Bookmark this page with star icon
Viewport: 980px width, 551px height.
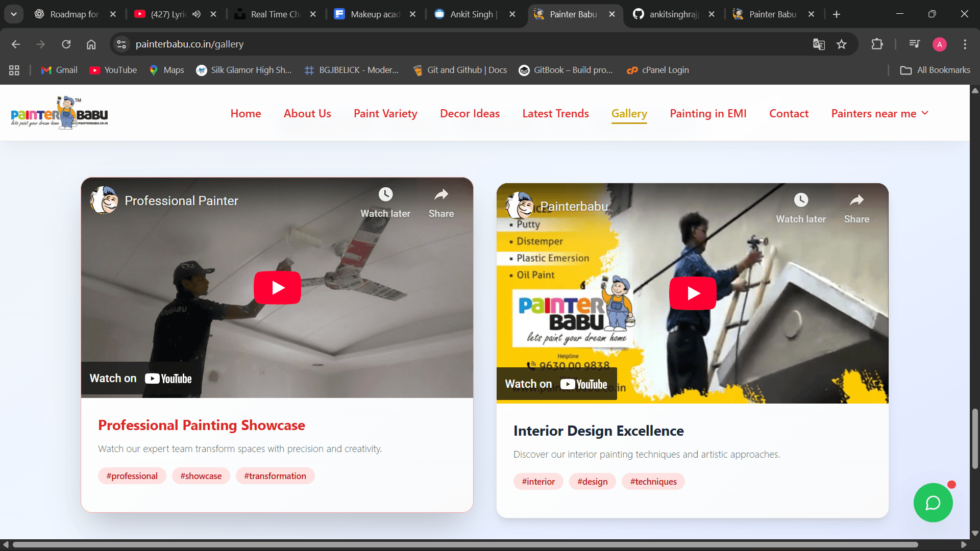tap(842, 44)
